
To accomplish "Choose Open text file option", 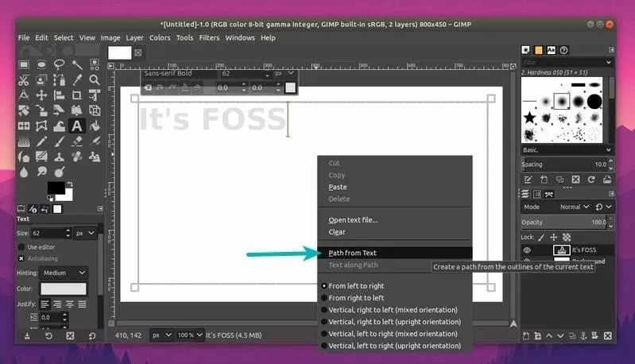I will (x=353, y=220).
